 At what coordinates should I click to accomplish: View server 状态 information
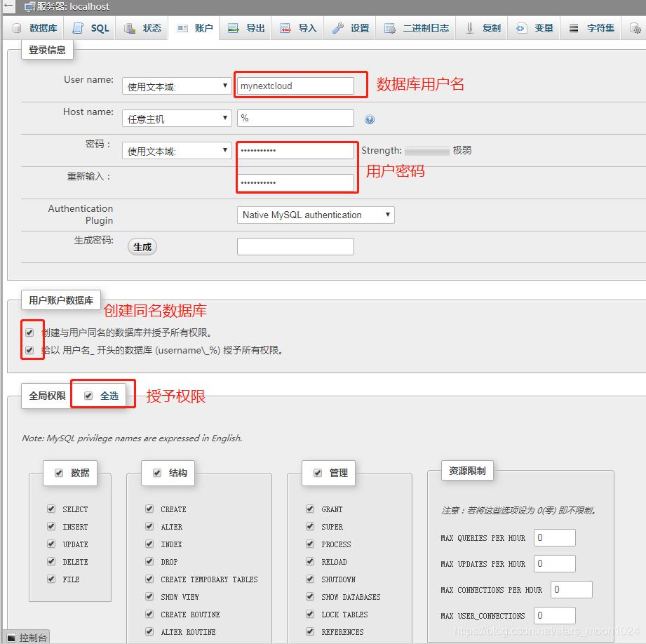149,28
